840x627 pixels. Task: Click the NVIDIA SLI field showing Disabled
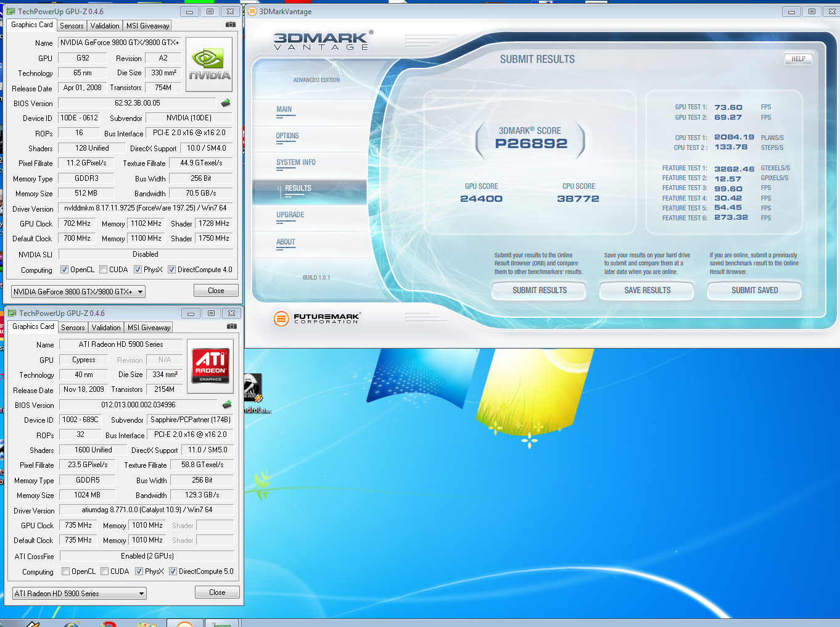click(x=146, y=254)
